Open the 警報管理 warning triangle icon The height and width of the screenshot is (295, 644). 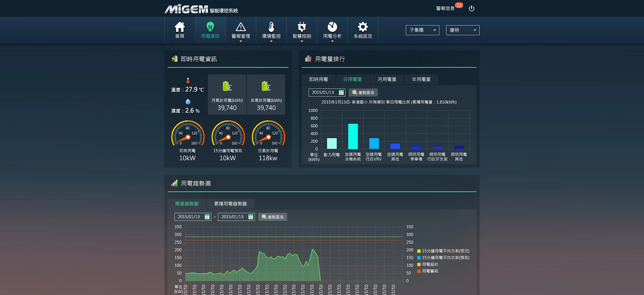[x=240, y=27]
